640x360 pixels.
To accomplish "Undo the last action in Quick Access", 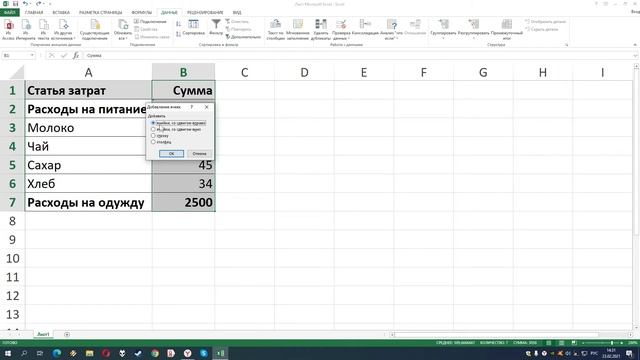I will 25,4.
